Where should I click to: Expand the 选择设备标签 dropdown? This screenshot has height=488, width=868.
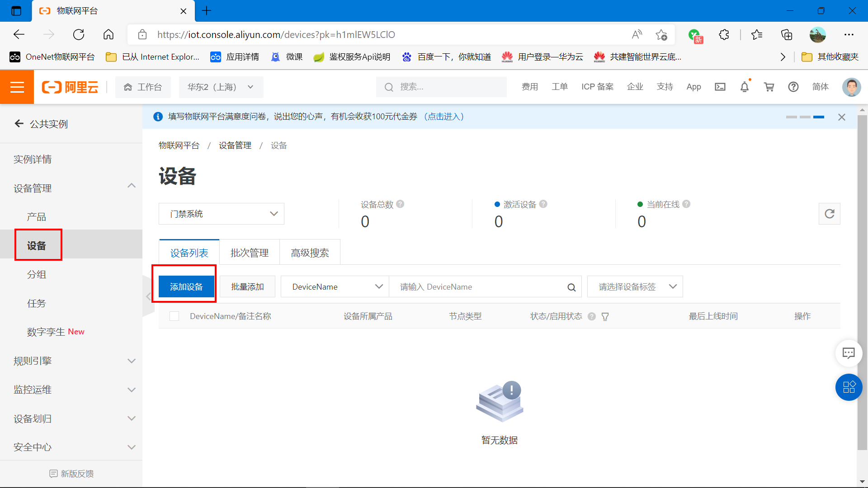[634, 286]
